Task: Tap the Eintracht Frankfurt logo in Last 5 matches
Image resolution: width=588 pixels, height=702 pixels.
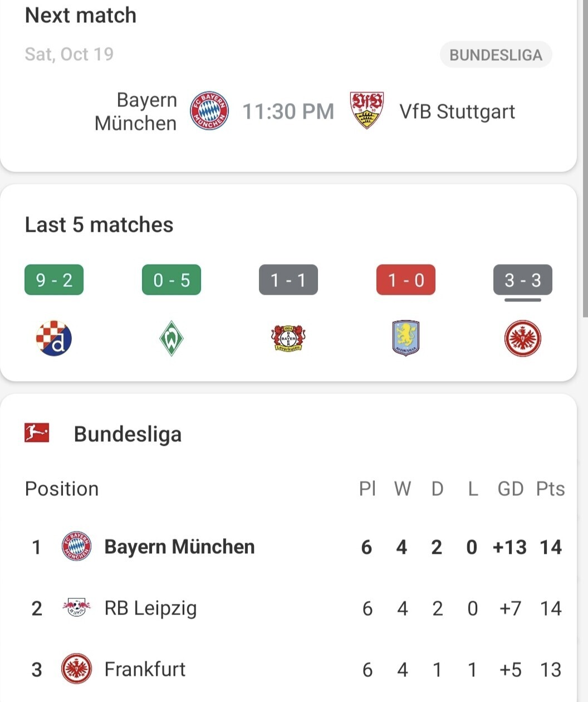Action: [x=522, y=338]
